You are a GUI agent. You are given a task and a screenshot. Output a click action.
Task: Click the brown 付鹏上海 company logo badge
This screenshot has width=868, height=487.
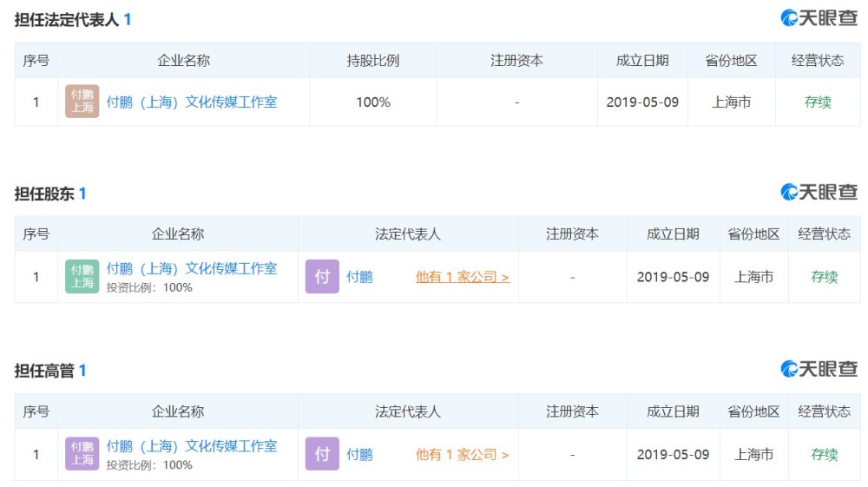[x=82, y=102]
